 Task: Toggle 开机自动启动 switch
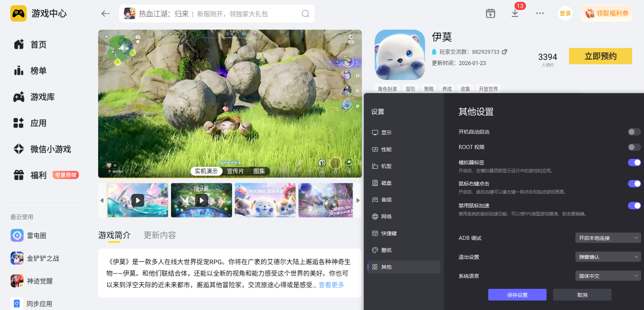coord(634,132)
